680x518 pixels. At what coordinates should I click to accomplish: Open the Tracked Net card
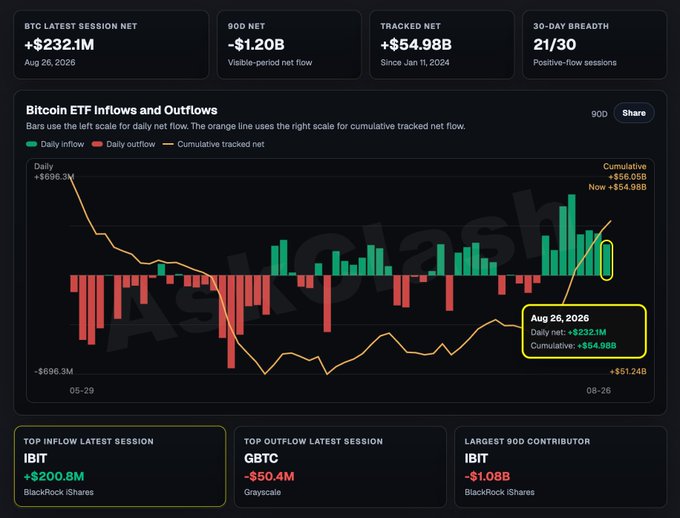442,45
